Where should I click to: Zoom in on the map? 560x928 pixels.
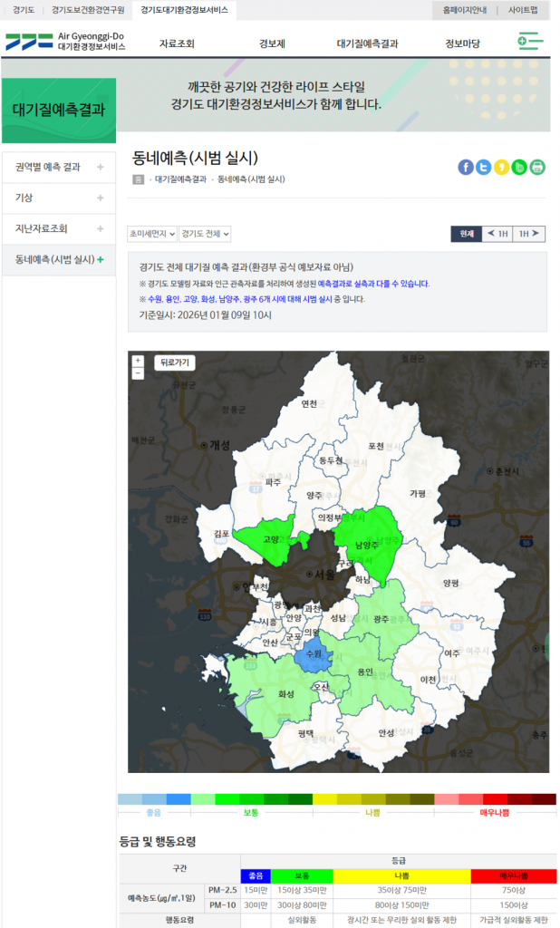[x=138, y=361]
